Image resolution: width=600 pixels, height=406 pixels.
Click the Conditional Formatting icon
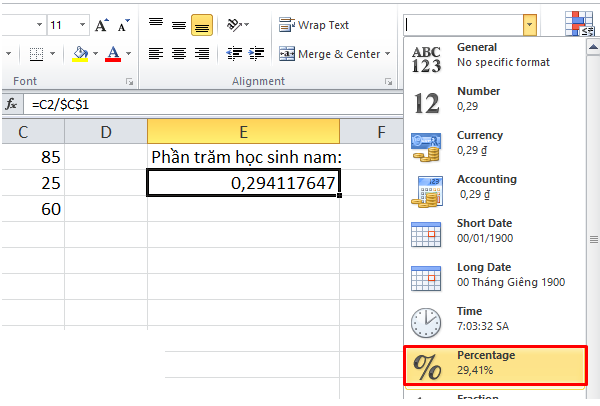[580, 24]
